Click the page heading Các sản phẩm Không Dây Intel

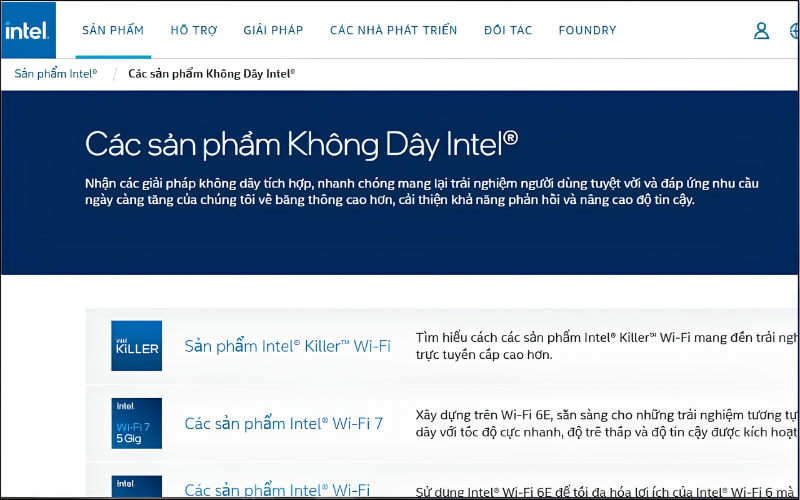[x=302, y=144]
